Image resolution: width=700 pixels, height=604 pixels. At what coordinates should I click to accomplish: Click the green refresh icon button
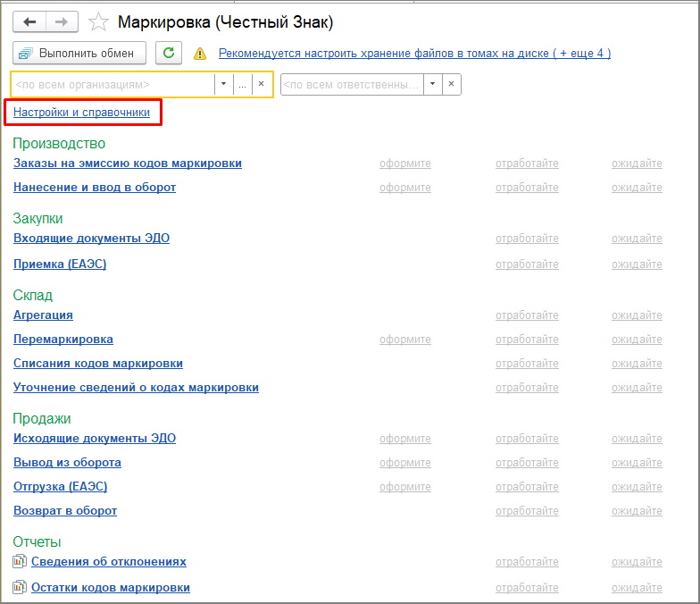pyautogui.click(x=168, y=54)
